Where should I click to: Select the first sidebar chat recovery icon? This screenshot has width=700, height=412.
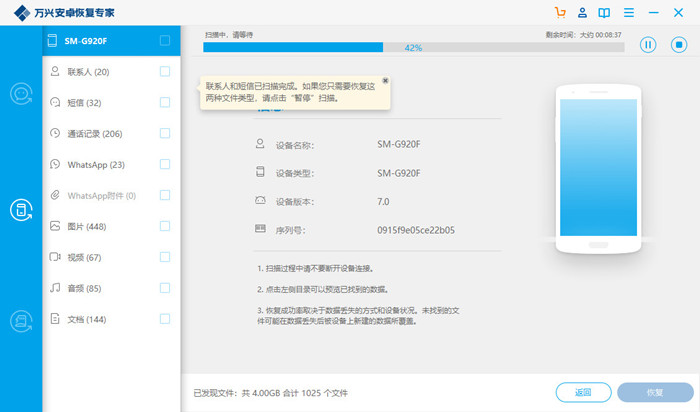21,94
